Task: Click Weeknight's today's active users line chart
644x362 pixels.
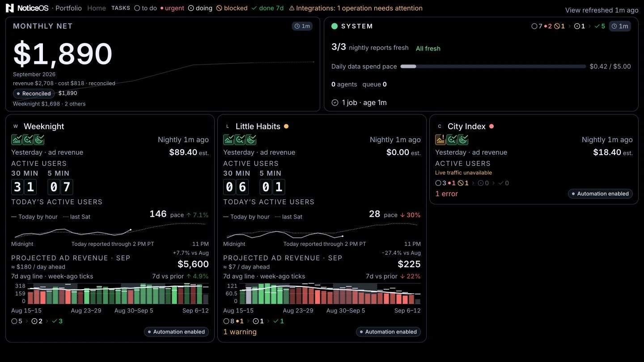Action: [110, 230]
